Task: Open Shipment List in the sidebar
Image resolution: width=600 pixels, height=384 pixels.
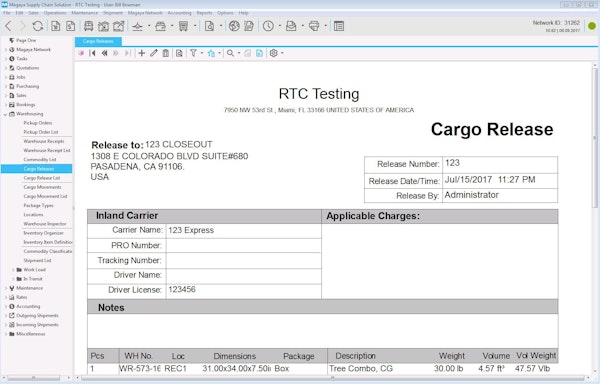Action: pos(38,260)
